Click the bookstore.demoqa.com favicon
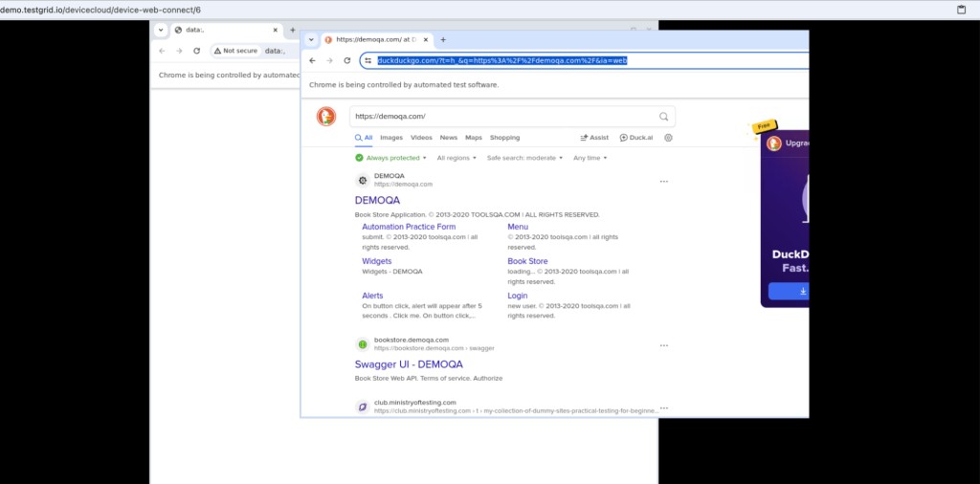 point(363,344)
